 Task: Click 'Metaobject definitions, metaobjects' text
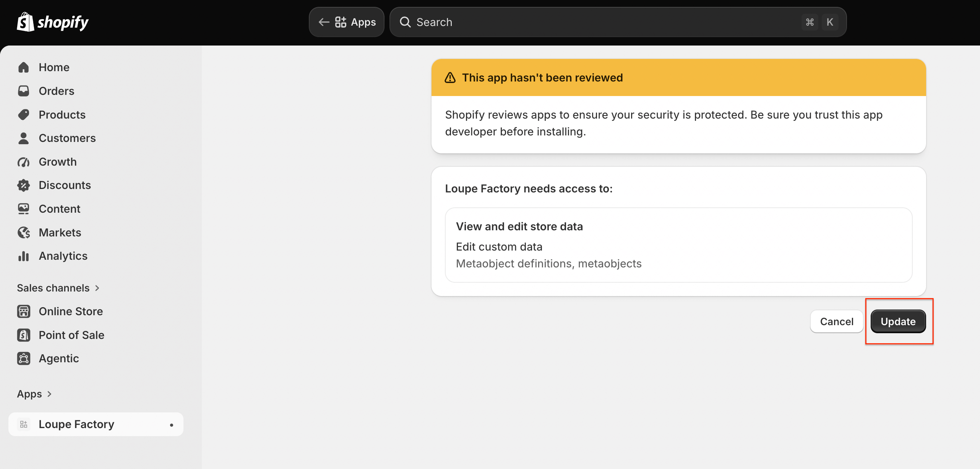[549, 264]
